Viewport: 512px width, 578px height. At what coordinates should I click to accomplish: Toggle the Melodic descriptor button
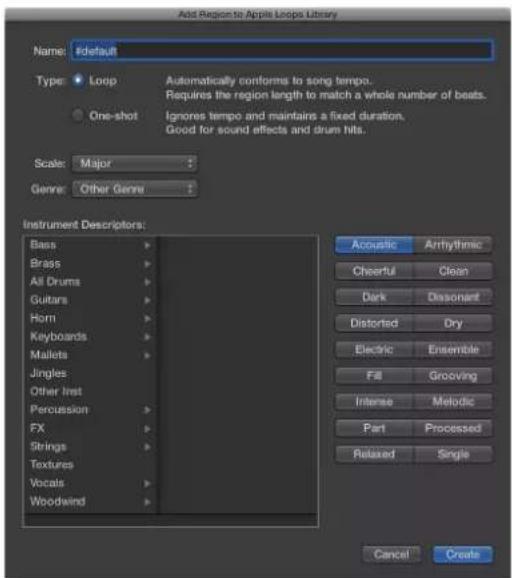click(x=453, y=402)
